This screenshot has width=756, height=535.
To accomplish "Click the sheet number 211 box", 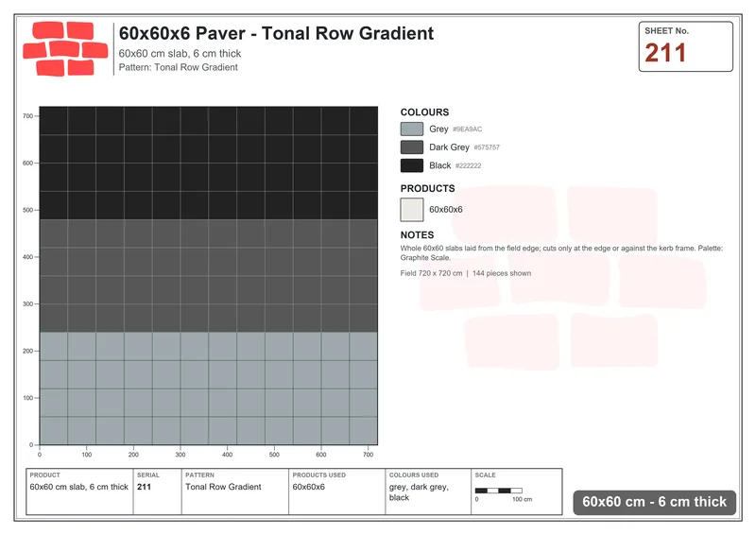I will tap(686, 46).
